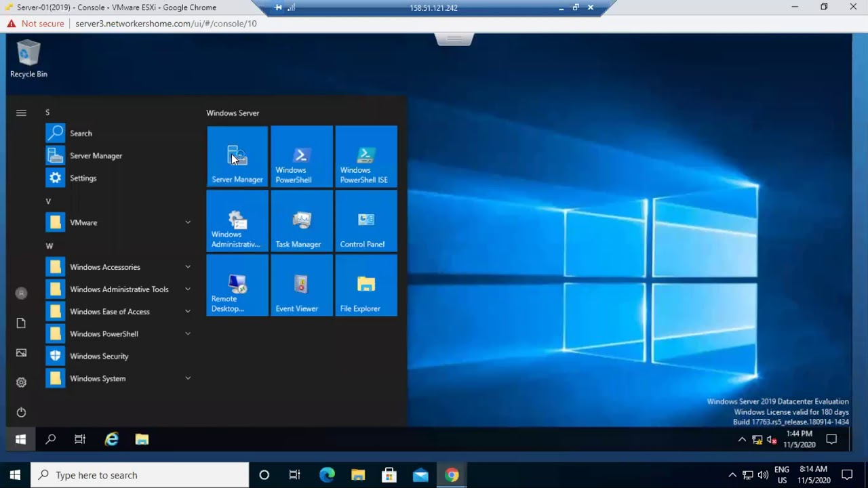Switch to Chrome on the host taskbar
The height and width of the screenshot is (488, 868).
[452, 475]
